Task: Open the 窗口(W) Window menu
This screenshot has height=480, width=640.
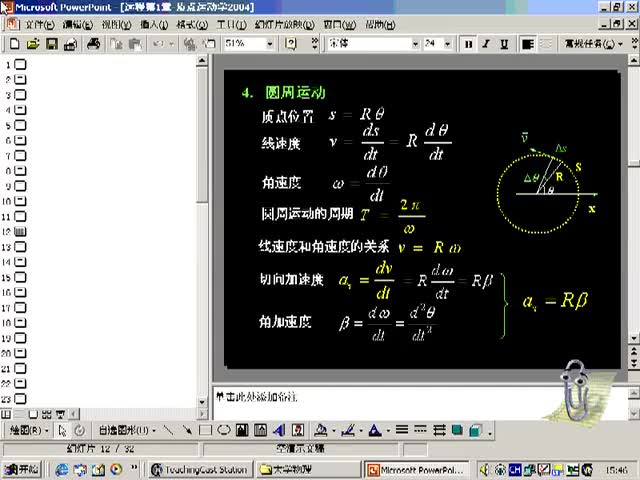Action: click(340, 25)
